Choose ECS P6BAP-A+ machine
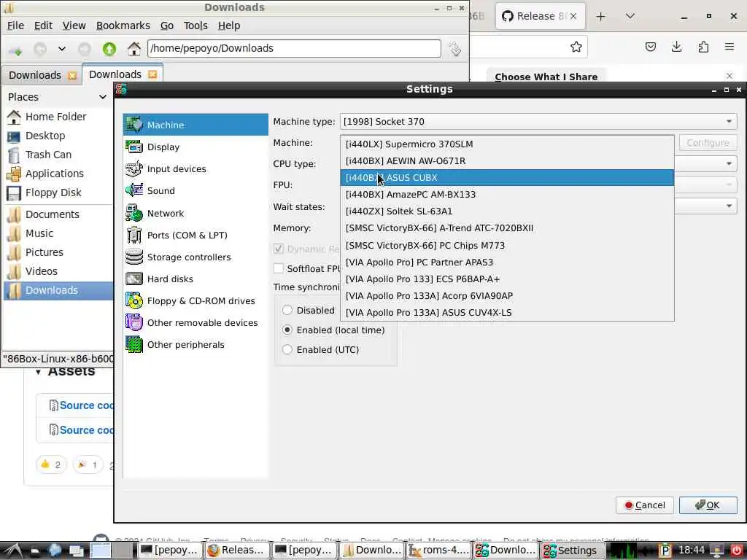 pyautogui.click(x=507, y=279)
